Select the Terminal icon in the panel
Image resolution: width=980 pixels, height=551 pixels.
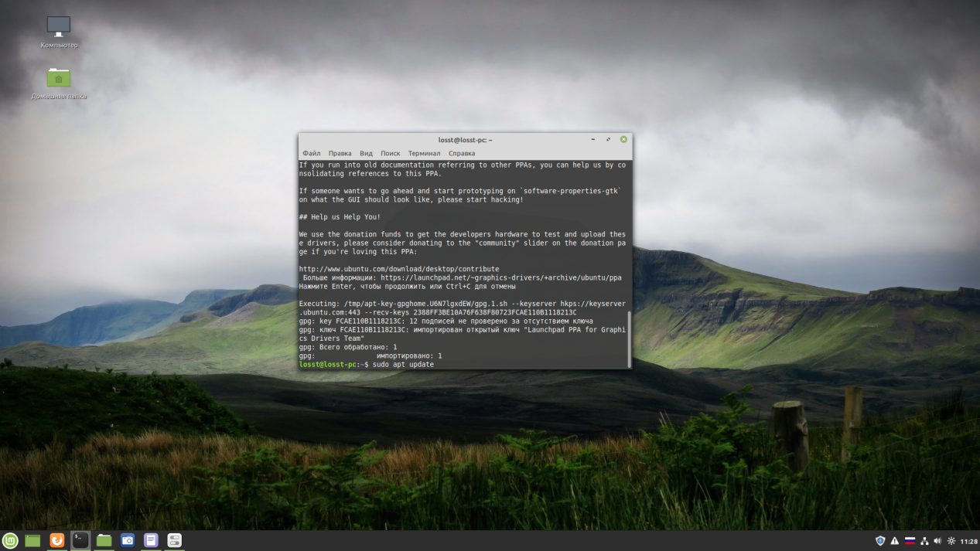[x=80, y=541]
